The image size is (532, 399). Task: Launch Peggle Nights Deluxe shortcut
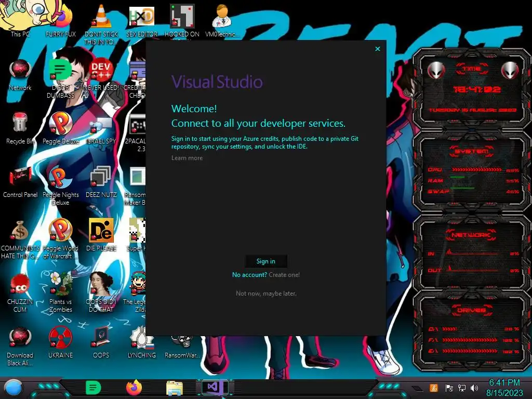[60, 186]
